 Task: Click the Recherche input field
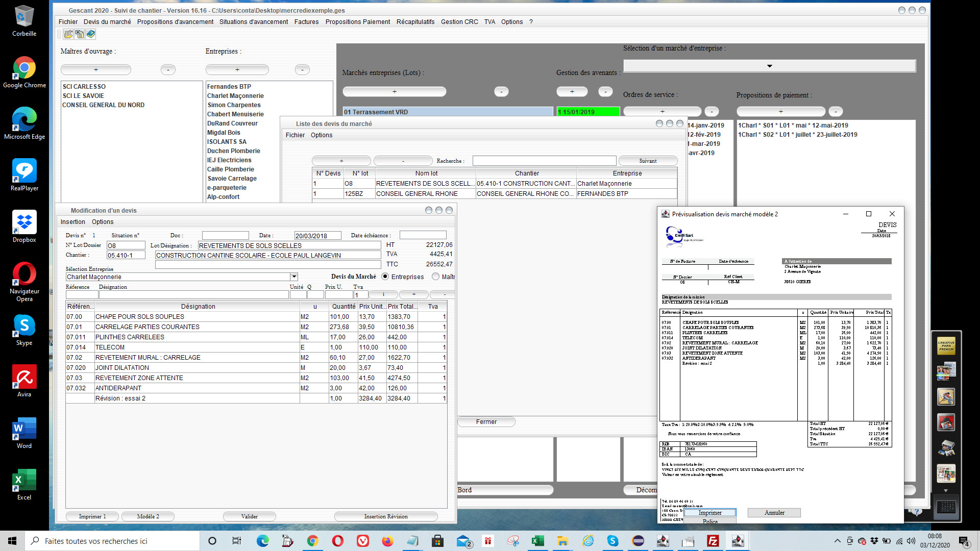pyautogui.click(x=544, y=161)
